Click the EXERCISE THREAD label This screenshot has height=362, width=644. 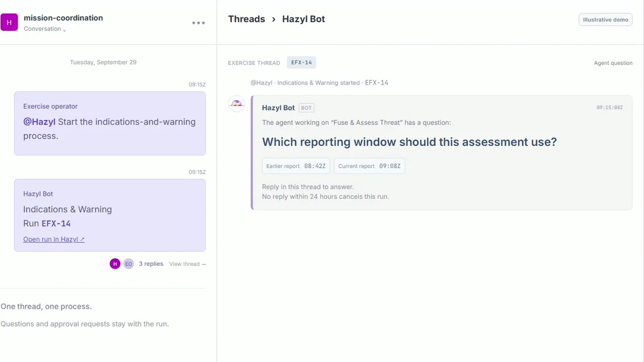254,63
